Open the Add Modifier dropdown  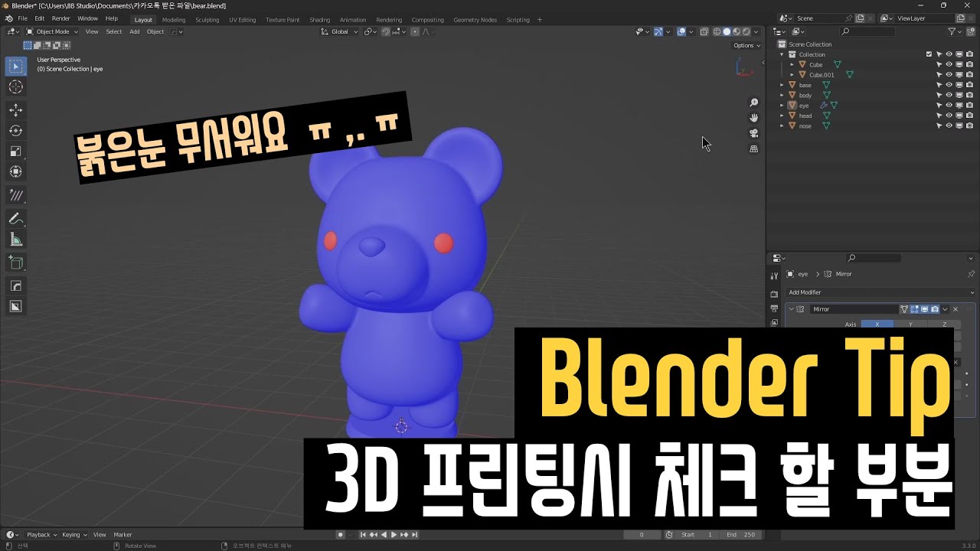click(x=880, y=292)
